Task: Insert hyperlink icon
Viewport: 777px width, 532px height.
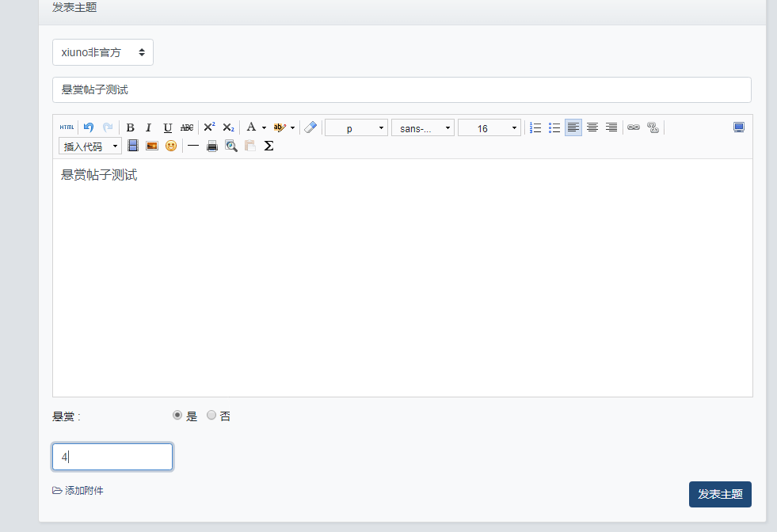Action: click(634, 127)
